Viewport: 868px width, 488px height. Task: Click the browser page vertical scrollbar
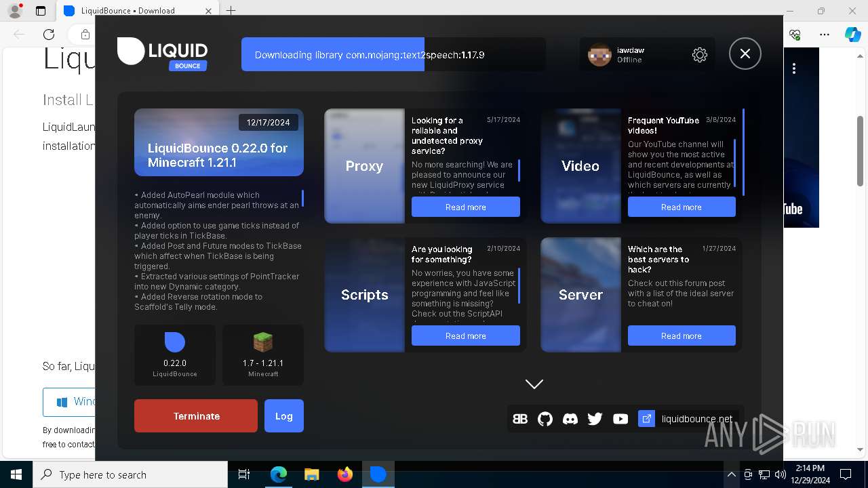861,150
